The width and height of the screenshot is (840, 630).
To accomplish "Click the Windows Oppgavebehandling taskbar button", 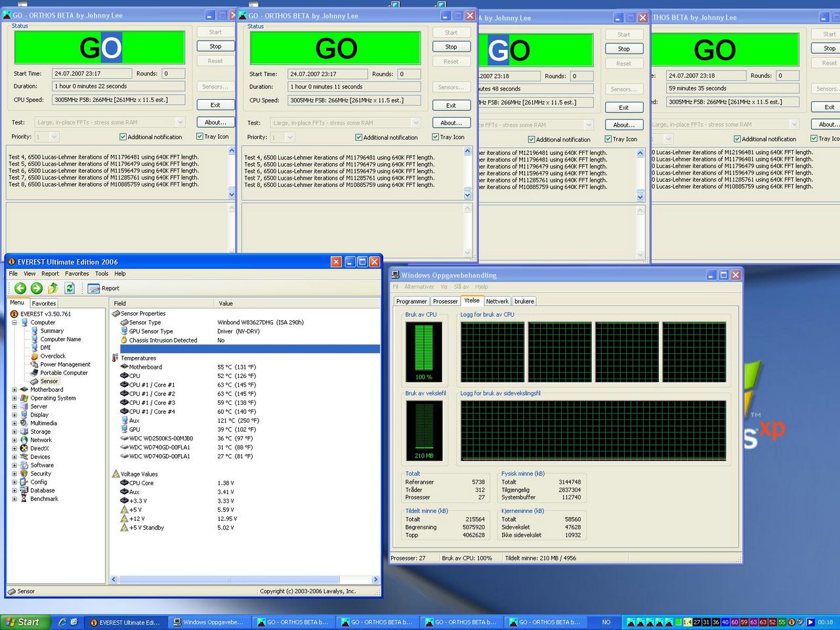I will (209, 622).
